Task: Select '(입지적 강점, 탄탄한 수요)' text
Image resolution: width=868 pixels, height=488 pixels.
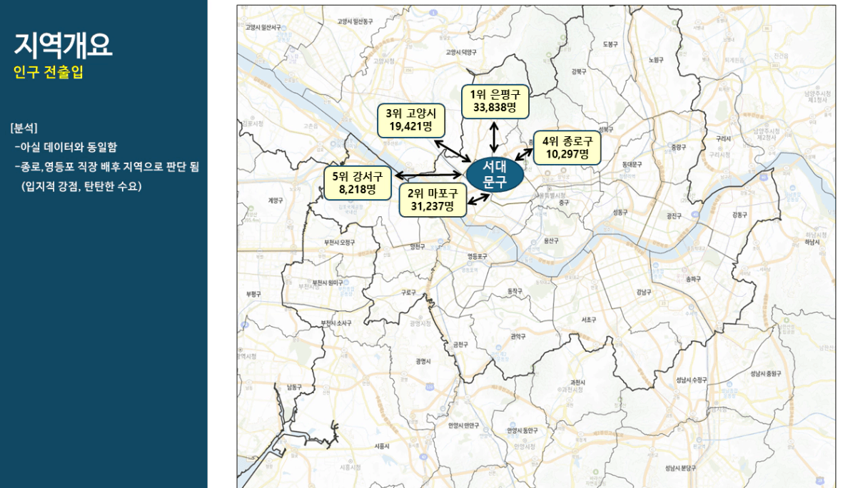Action: pos(81,186)
